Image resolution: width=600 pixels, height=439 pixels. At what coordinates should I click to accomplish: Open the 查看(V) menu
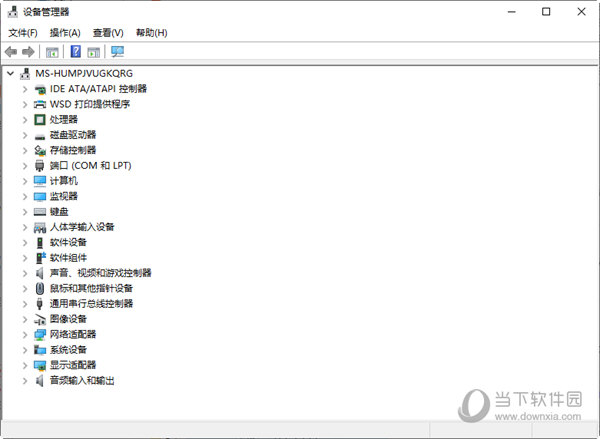point(108,33)
